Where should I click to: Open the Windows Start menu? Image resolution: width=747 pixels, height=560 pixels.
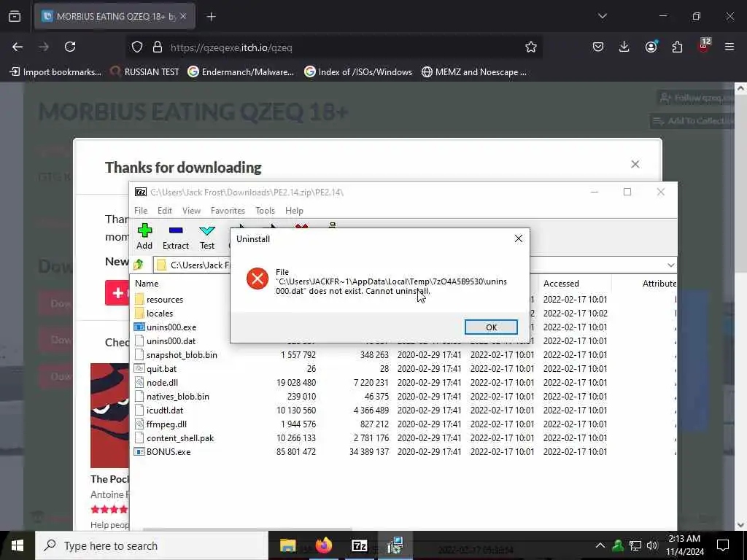click(x=18, y=545)
